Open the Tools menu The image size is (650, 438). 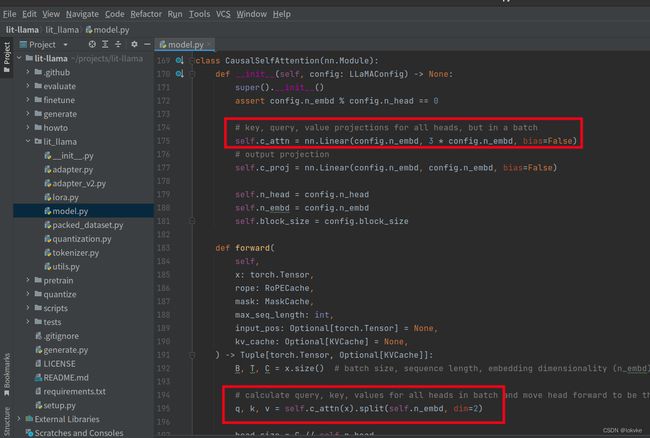click(199, 14)
